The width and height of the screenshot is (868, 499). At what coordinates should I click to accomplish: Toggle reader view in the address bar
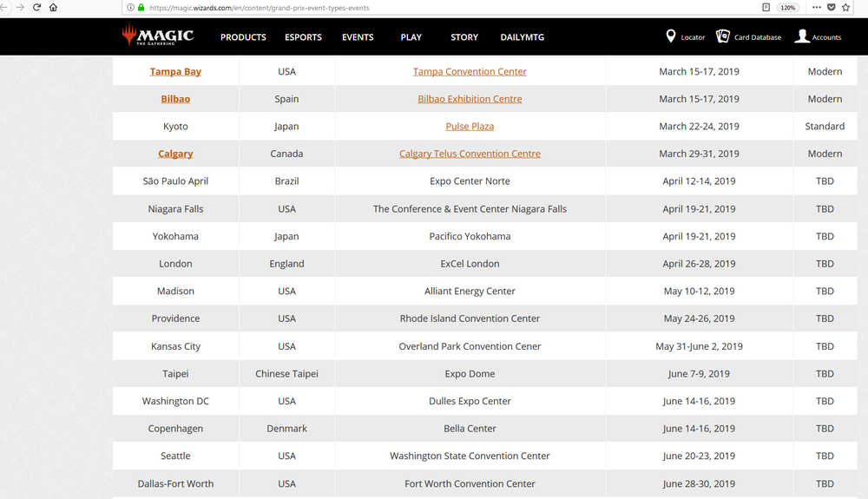tap(766, 7)
